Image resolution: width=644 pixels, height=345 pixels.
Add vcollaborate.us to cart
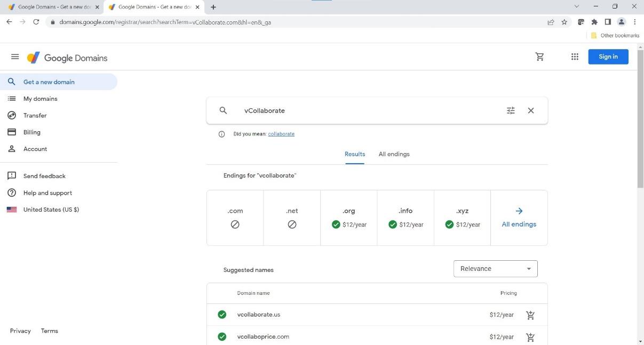(x=530, y=315)
